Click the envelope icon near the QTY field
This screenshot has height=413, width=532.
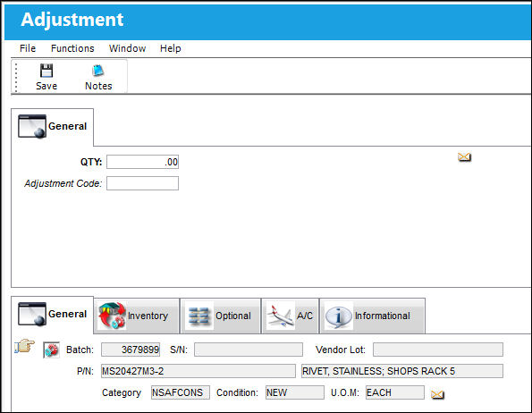coord(464,157)
